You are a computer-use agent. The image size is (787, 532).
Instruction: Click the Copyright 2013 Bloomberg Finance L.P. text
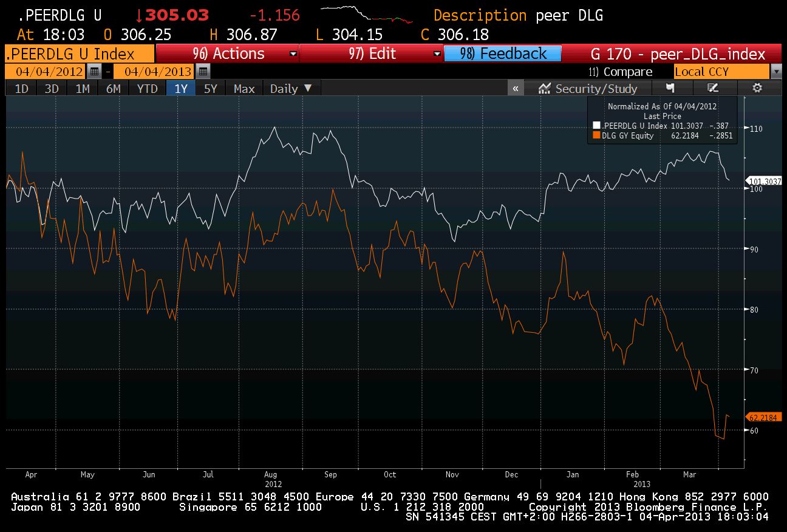[649, 506]
